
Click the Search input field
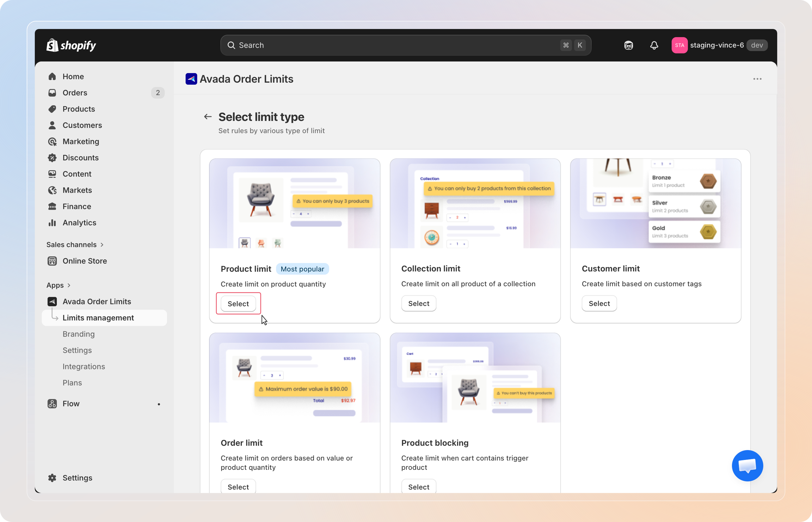pos(406,45)
